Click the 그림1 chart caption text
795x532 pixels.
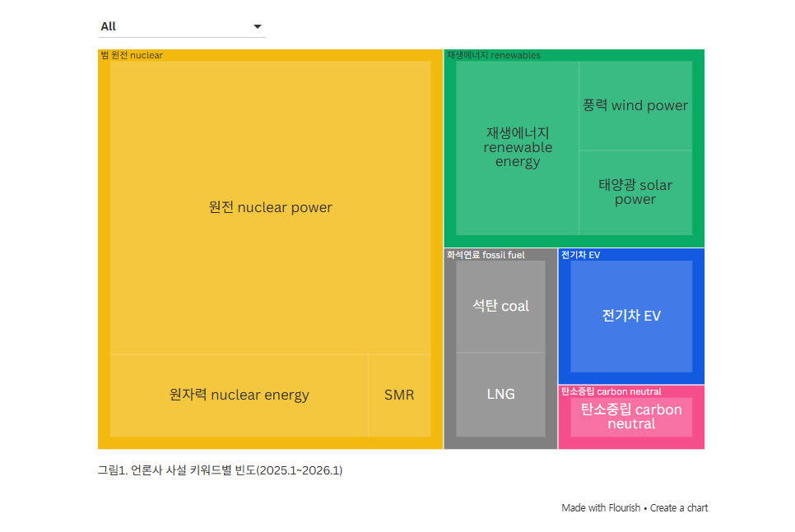click(x=220, y=470)
